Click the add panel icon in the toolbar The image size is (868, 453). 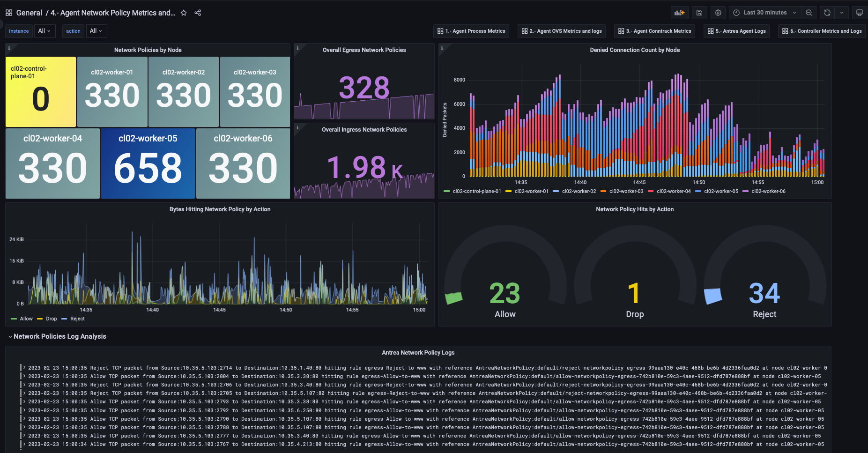679,13
